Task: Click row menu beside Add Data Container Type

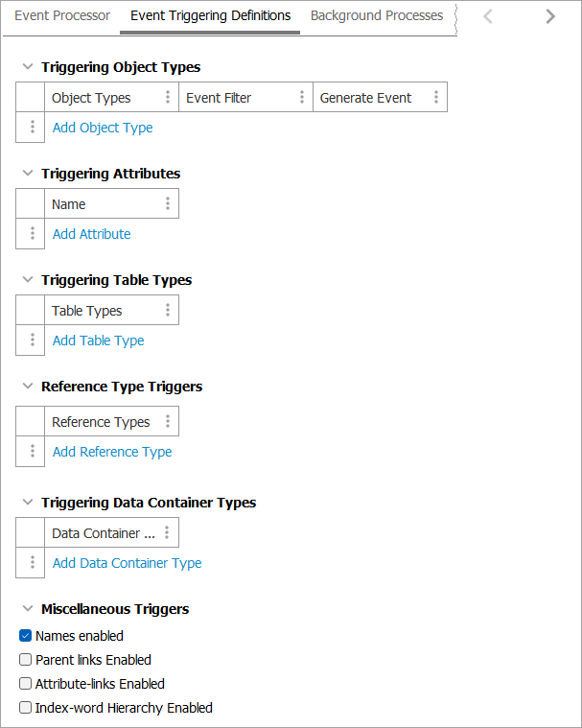Action: point(33,563)
